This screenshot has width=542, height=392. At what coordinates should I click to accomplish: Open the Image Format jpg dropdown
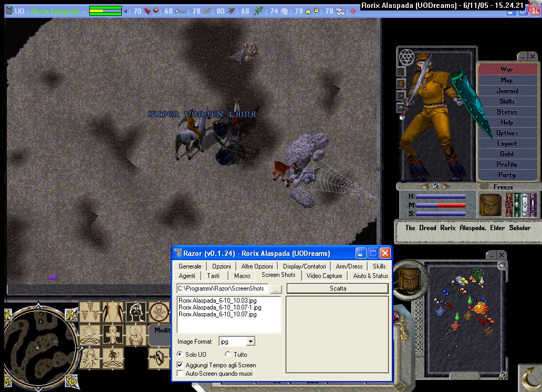click(251, 342)
